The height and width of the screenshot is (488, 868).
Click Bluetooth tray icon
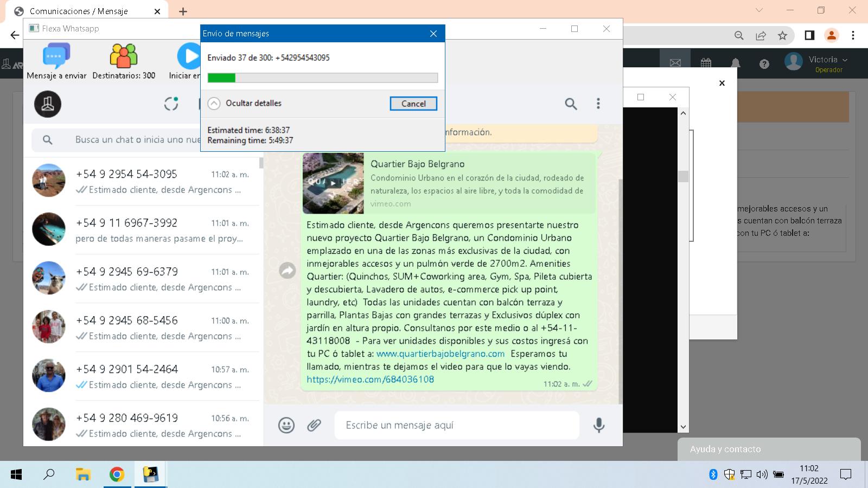pos(713,474)
